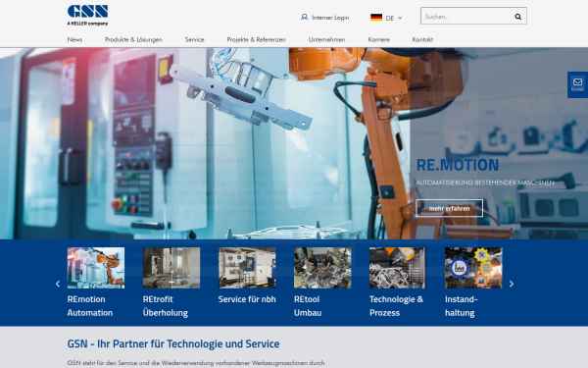This screenshot has width=588, height=368.
Task: Open the Service für nbh thumbnail
Action: click(x=247, y=268)
